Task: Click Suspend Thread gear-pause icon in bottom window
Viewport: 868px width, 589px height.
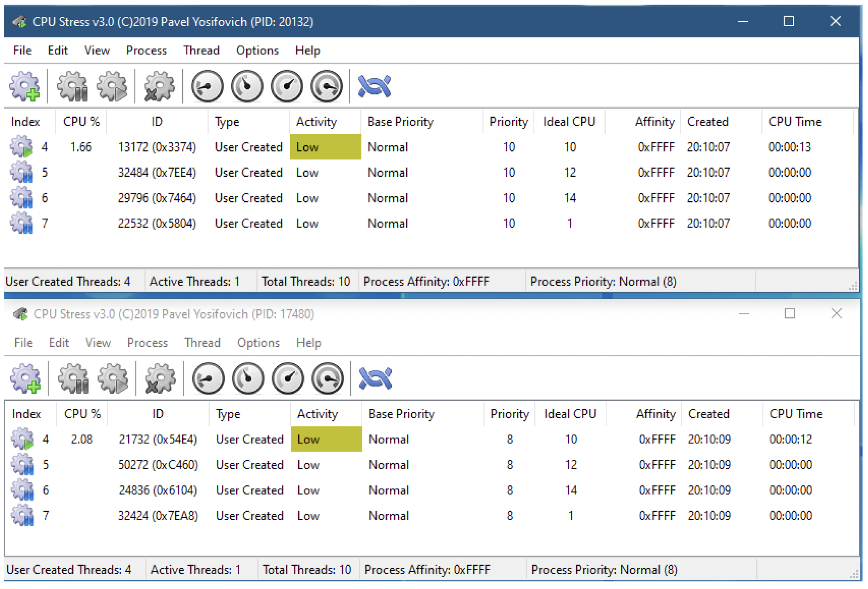Action: (74, 378)
